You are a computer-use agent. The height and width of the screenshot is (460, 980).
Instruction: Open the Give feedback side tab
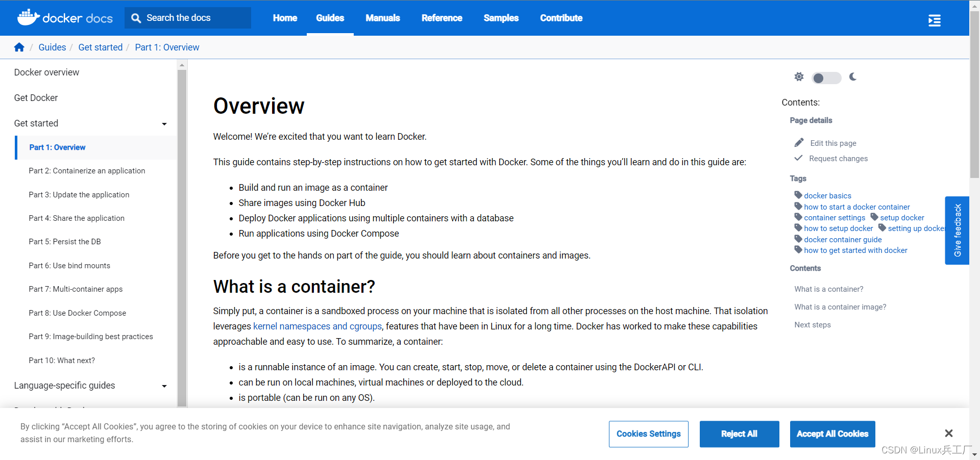pyautogui.click(x=957, y=231)
